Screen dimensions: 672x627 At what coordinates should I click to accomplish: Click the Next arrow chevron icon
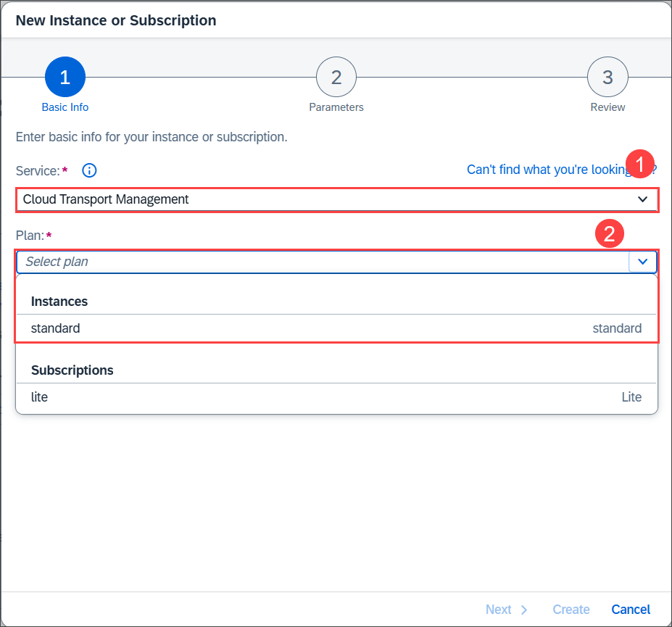point(523,610)
